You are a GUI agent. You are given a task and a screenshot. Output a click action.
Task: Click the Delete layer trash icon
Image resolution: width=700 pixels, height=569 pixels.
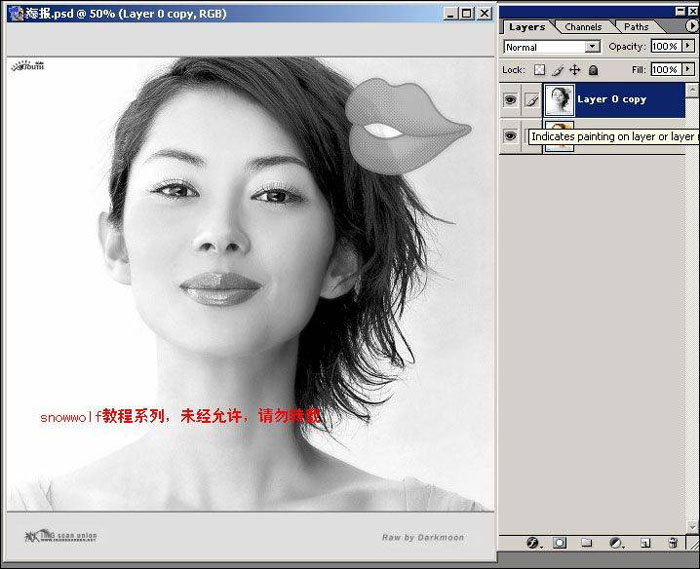tap(674, 542)
